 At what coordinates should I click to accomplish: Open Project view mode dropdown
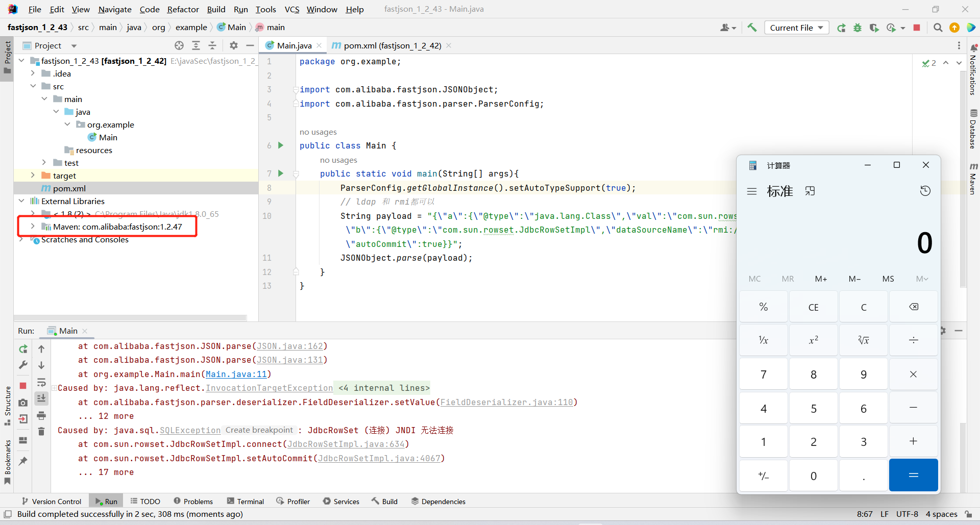[x=74, y=46]
